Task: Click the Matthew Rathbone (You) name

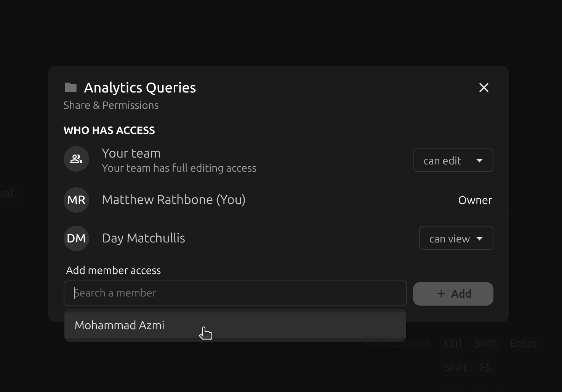Action: (x=174, y=200)
